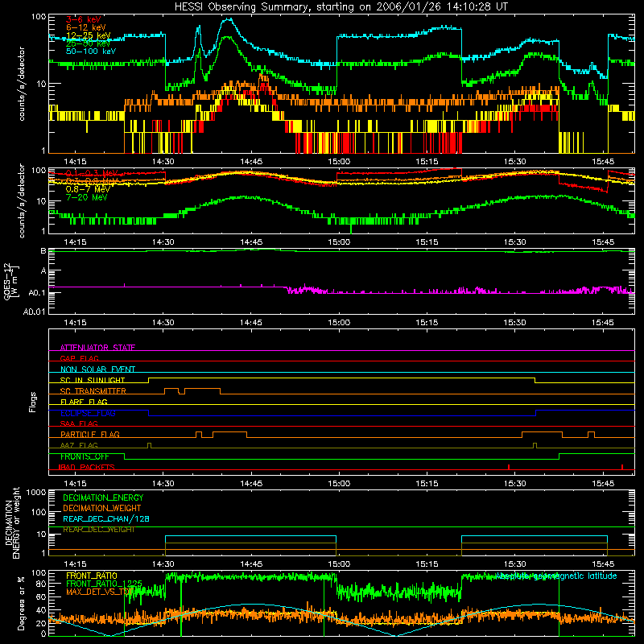Select the ATTENUATOR_STATE flag label
The image size is (644, 644).
coord(97,348)
